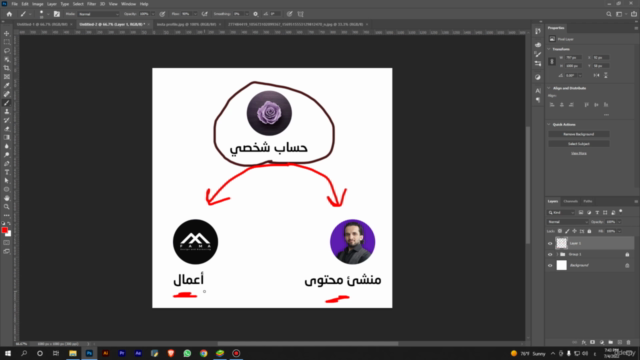Click Remove Background button
The image size is (640, 360).
579,134
